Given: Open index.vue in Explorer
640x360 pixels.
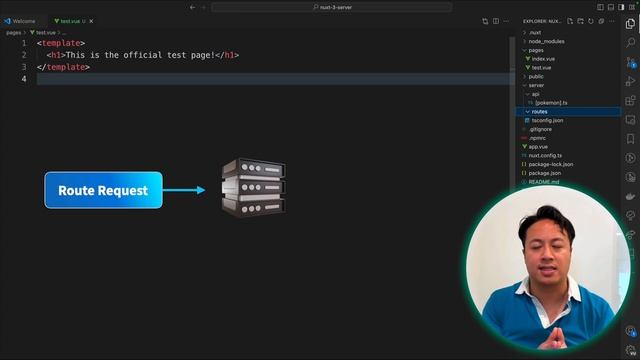Looking at the screenshot, I should 543,59.
